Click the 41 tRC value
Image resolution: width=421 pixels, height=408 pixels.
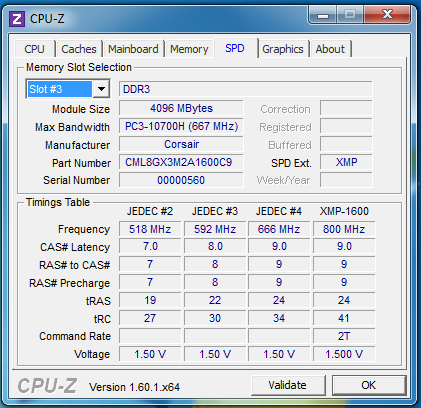pyautogui.click(x=344, y=318)
